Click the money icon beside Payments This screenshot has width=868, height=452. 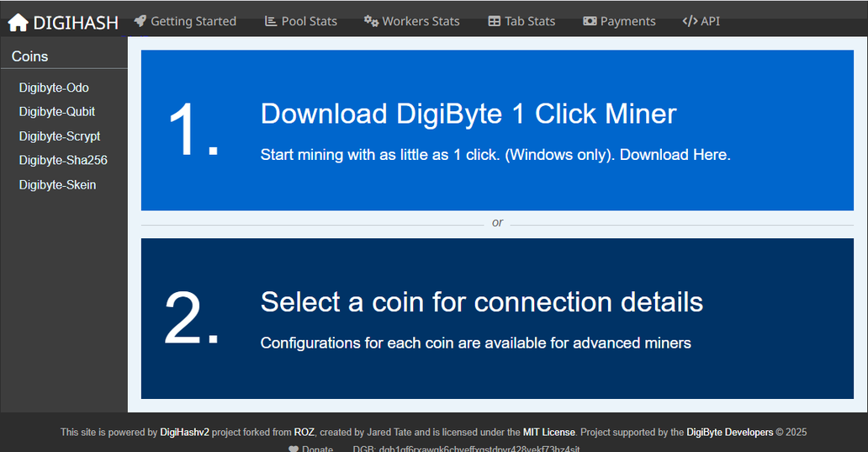click(590, 21)
